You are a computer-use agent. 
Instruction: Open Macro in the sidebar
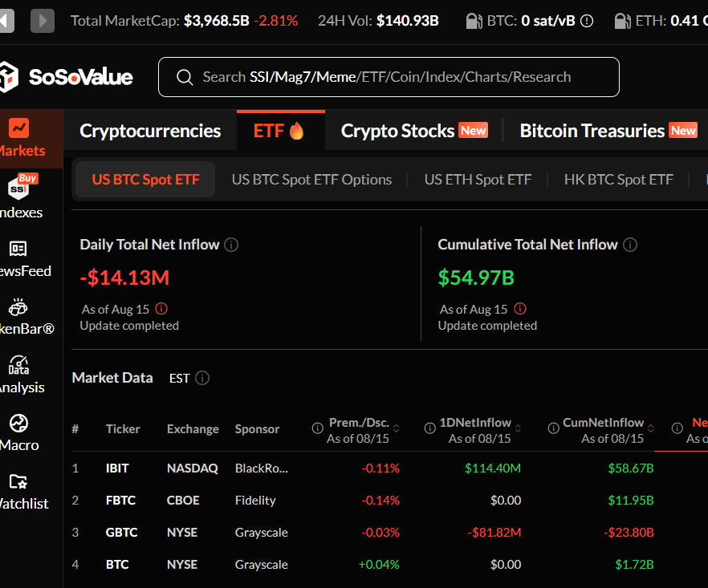tap(19, 432)
